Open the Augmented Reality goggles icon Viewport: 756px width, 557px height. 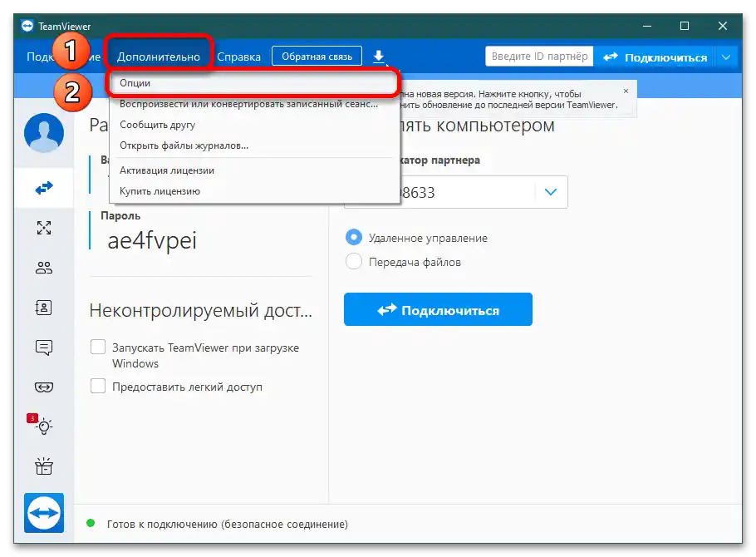44,387
